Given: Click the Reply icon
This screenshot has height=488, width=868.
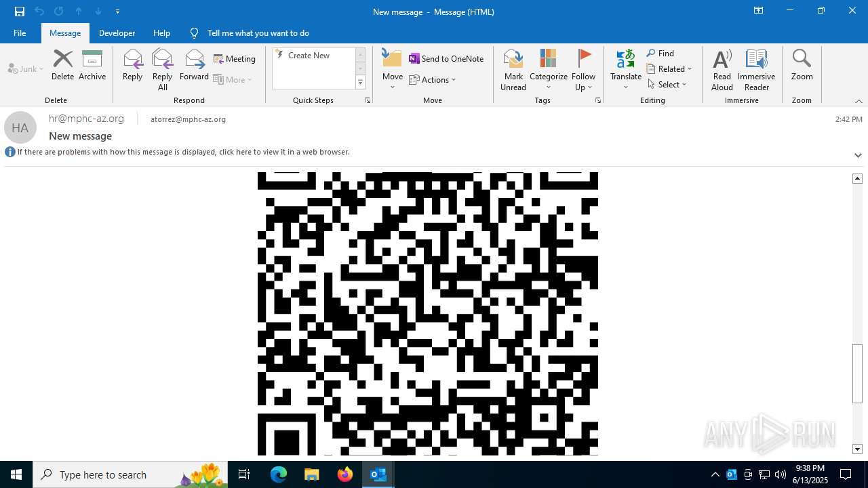Looking at the screenshot, I should [133, 66].
